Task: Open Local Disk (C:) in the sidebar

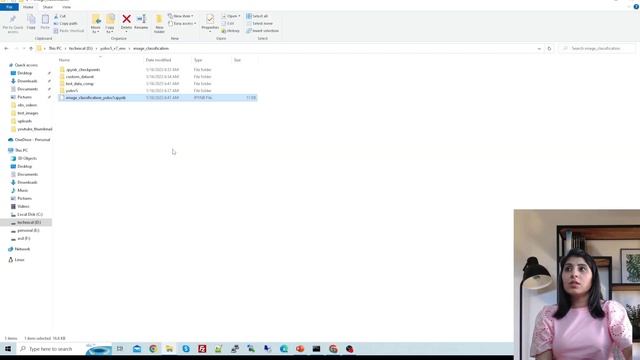Action: coord(29,215)
